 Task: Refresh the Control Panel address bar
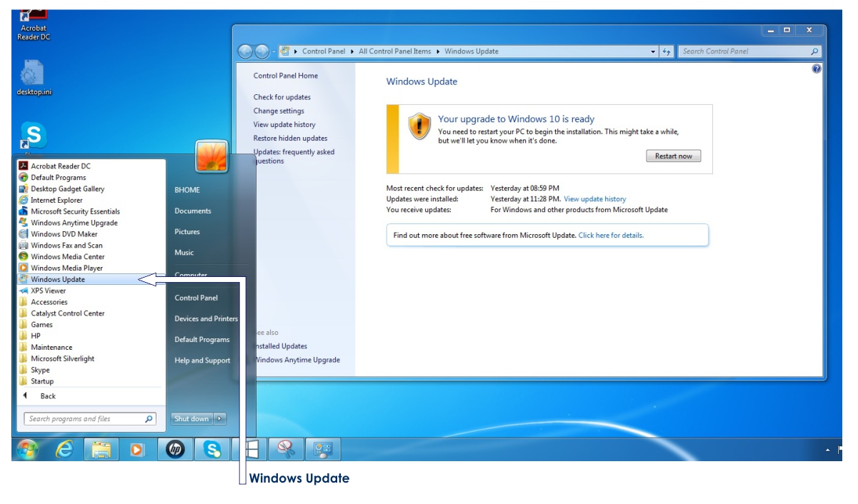tap(667, 51)
